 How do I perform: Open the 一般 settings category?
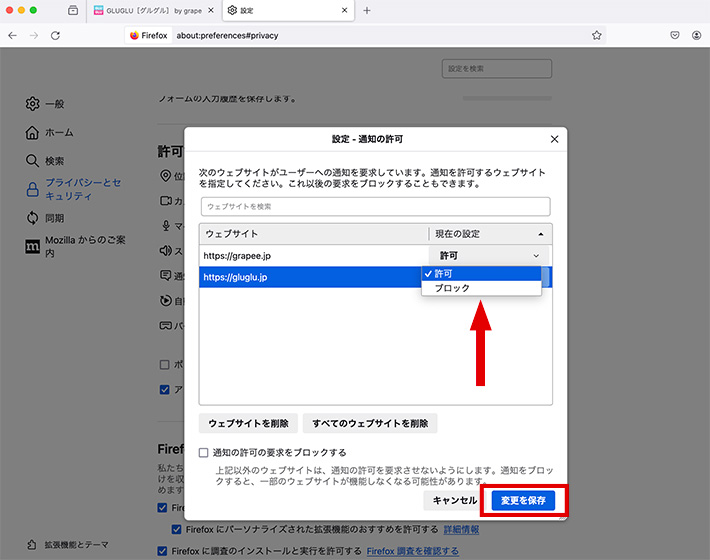pos(45,104)
